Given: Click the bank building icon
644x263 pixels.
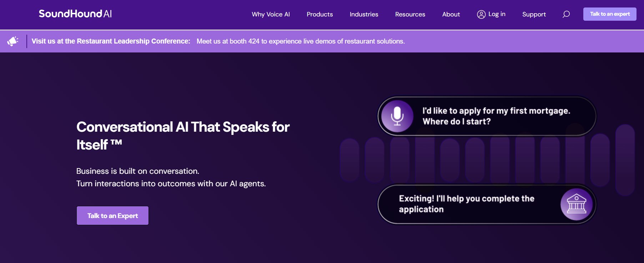Looking at the screenshot, I should click(x=576, y=204).
